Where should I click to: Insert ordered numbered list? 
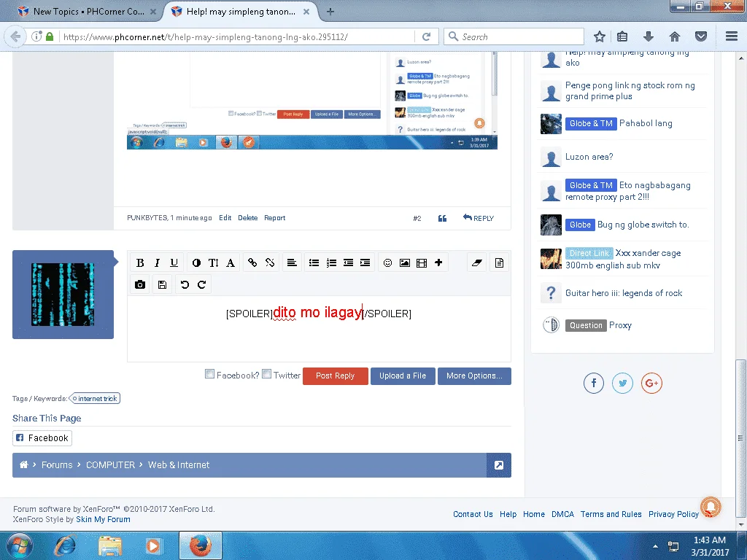[332, 262]
